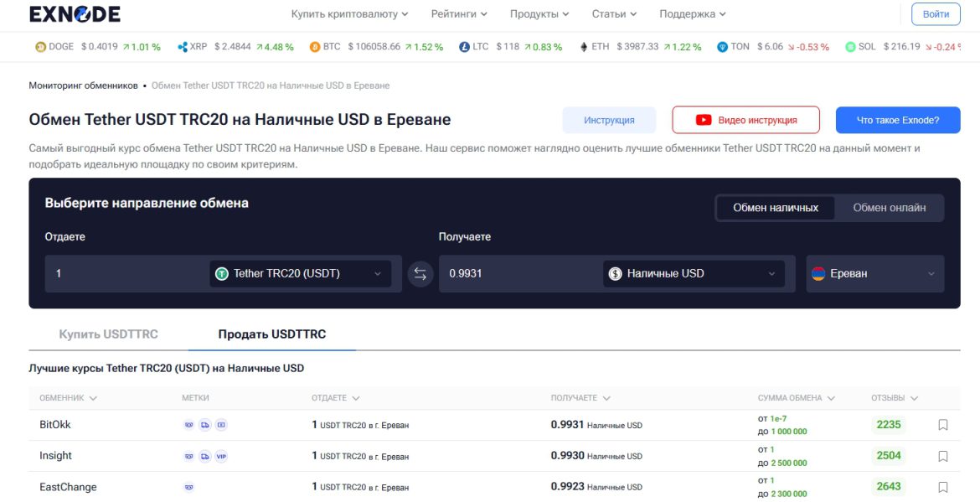Click the DOGE coin icon in ticker

point(40,47)
